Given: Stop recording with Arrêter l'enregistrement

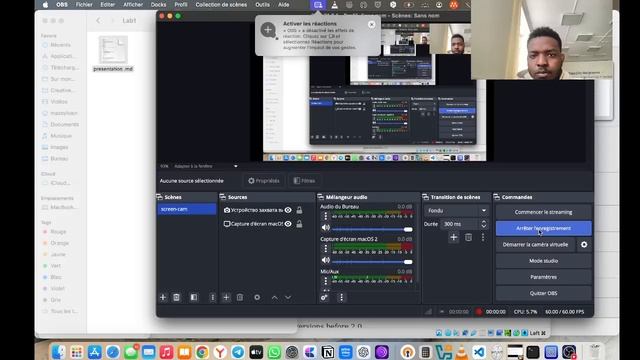Looking at the screenshot, I should tap(543, 228).
